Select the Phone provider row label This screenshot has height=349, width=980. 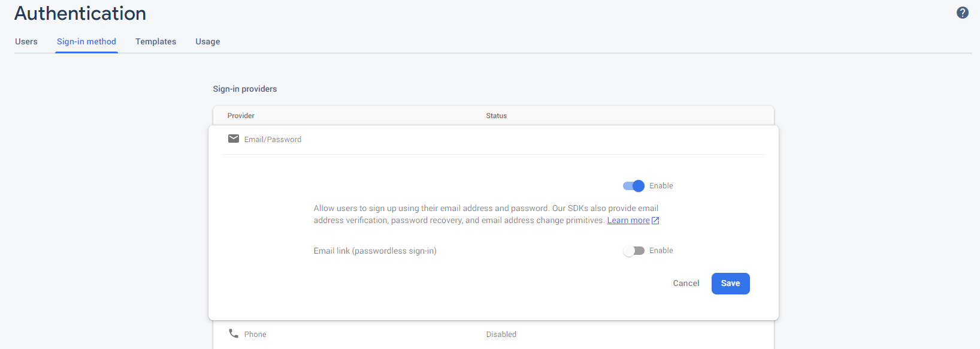(255, 334)
